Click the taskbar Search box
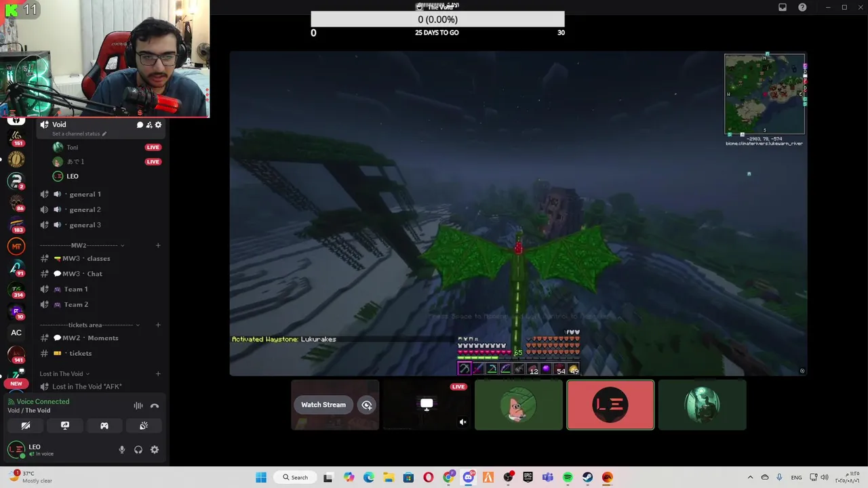The image size is (868, 488). tap(296, 477)
